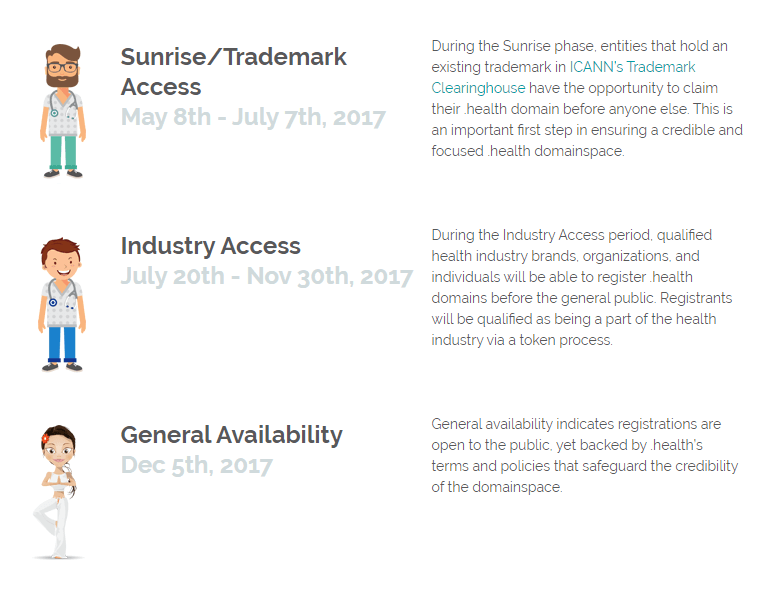
Task: Click the General Availability heading
Action: 231,435
